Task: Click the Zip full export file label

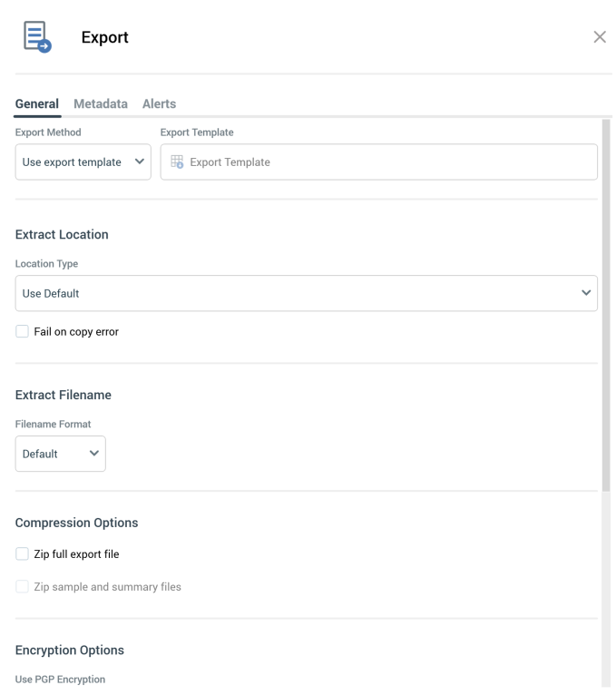Action: 76,554
